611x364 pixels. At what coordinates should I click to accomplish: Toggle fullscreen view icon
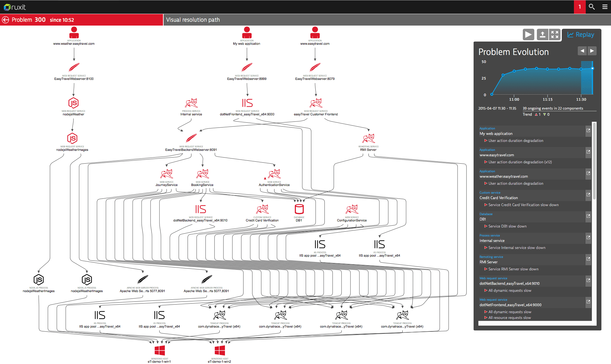pos(555,35)
